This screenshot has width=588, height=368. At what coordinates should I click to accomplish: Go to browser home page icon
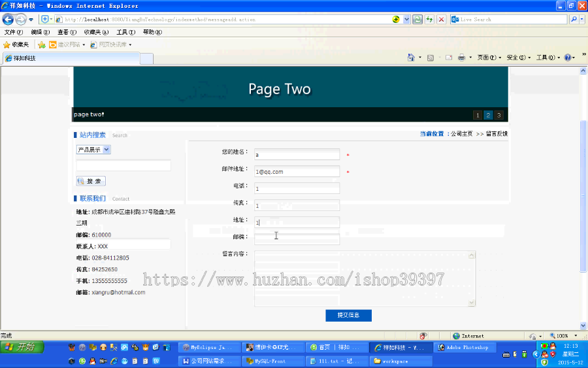pyautogui.click(x=411, y=58)
